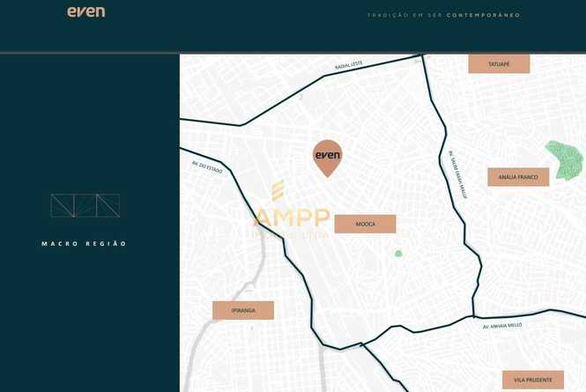Viewport: 586px width, 392px height.
Task: Click the Tradição em ser contemporâneo tagline
Action: pos(443,15)
